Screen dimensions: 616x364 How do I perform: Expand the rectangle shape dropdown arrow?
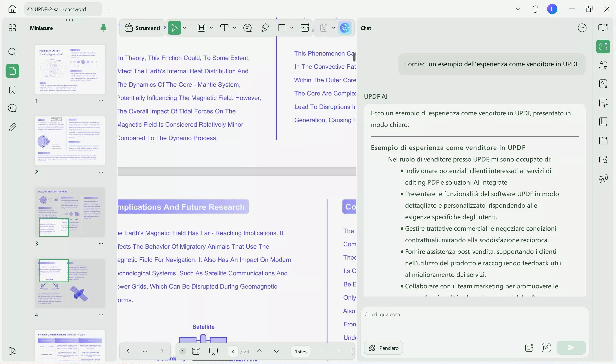(292, 28)
